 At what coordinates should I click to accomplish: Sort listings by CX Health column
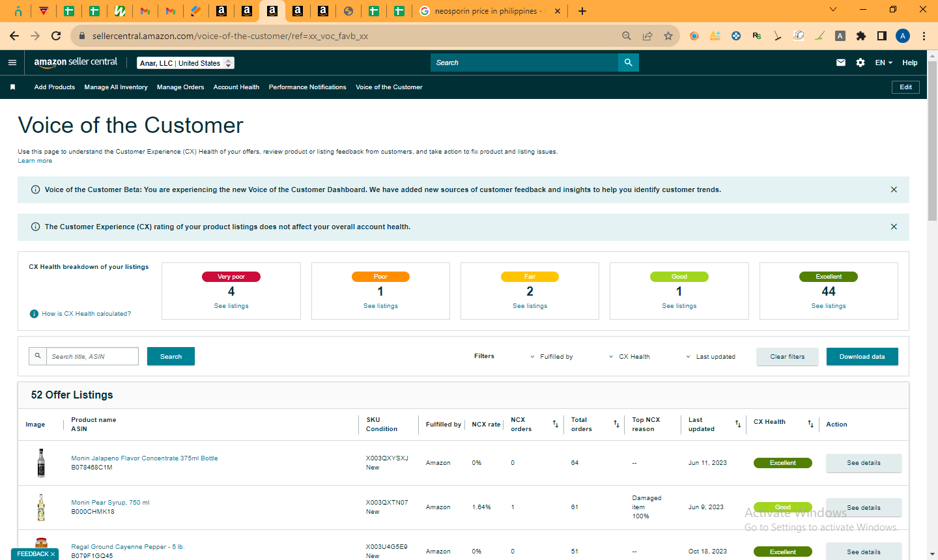point(811,424)
